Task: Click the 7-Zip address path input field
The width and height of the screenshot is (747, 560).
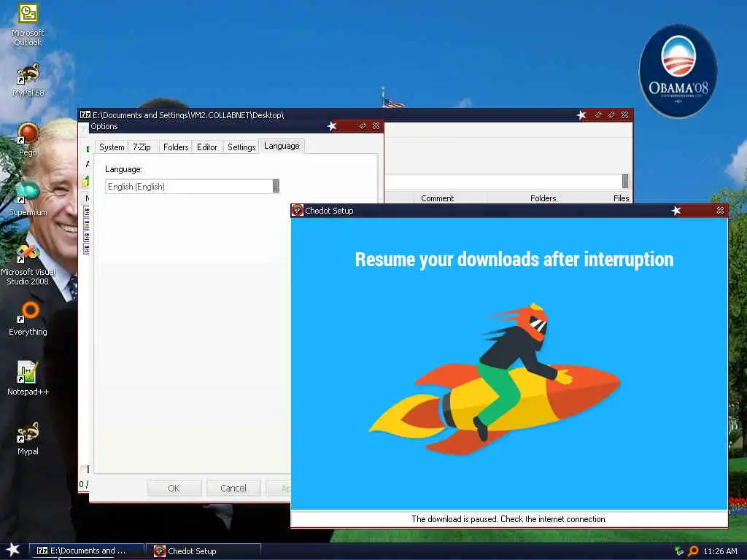Action: [x=503, y=181]
